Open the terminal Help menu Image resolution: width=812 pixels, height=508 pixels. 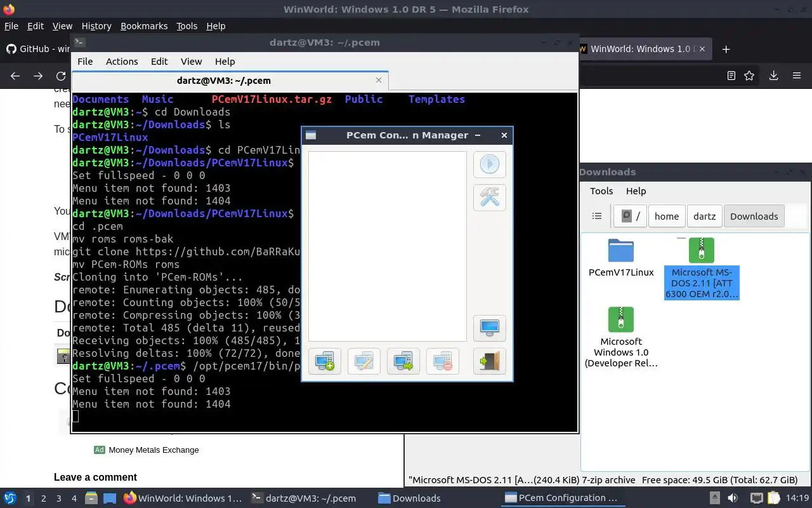coord(225,62)
